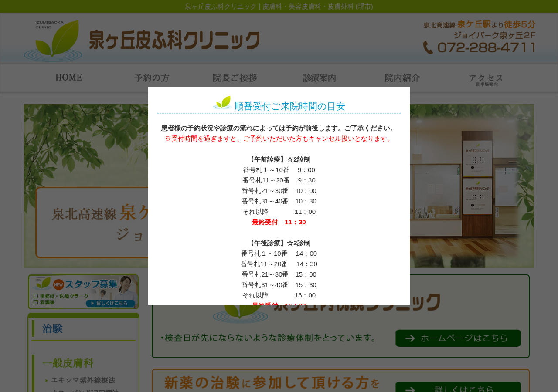The height and width of the screenshot is (392, 558).
Task: Open the 診療案内 navigation item
Action: point(320,78)
